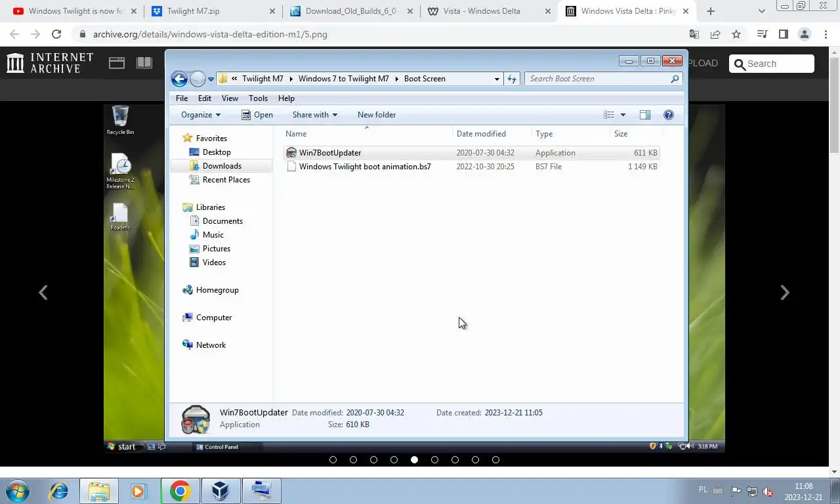This screenshot has height=504, width=840.
Task: Click the network tray icon
Action: (751, 492)
